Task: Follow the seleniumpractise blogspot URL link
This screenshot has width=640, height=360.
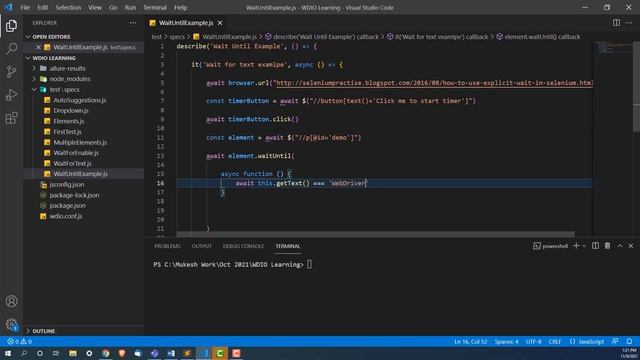Action: [434, 83]
